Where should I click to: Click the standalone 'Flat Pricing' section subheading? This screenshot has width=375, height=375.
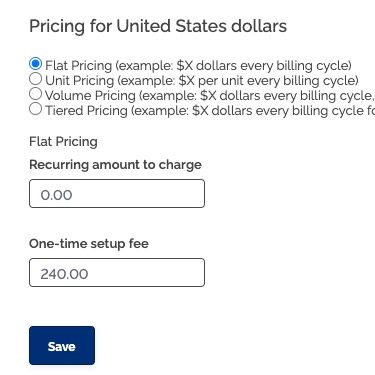click(63, 142)
